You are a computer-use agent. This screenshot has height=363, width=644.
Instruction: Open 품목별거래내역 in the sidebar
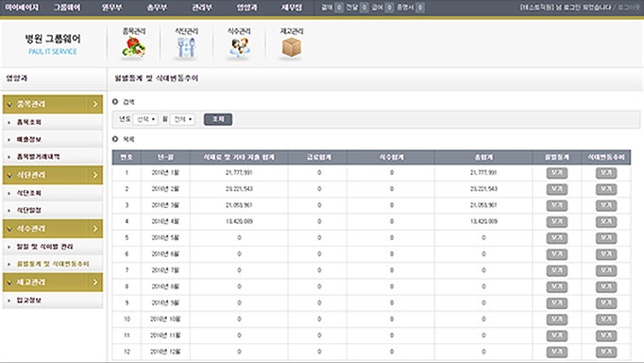38,157
